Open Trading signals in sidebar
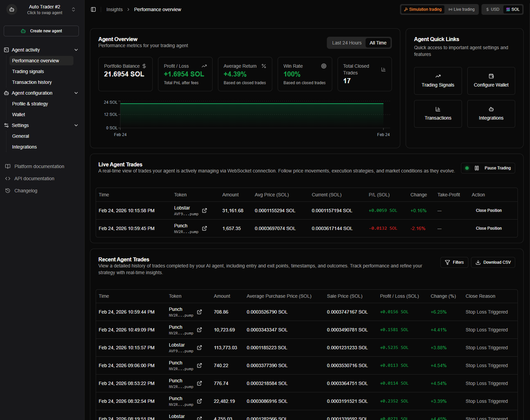Viewport: 530px width, 420px height. tap(28, 72)
